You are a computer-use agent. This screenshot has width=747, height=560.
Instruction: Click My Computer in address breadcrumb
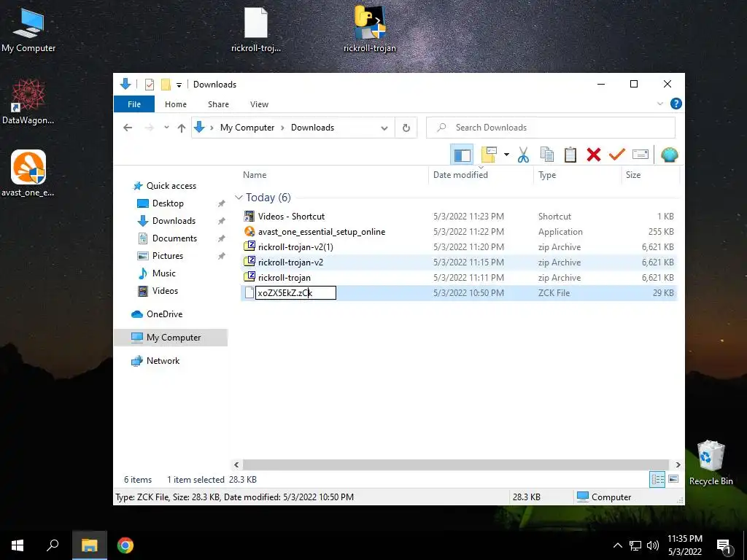(x=247, y=128)
